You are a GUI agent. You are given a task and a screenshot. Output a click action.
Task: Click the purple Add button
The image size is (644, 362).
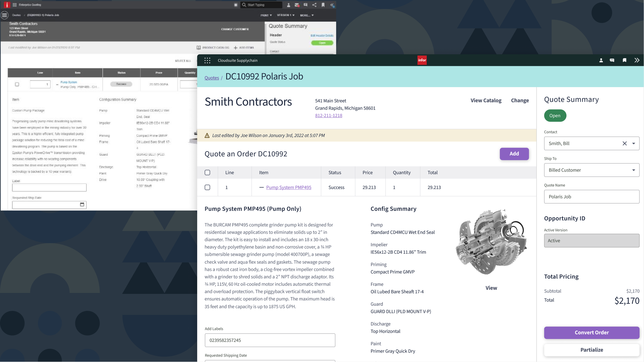coord(514,154)
